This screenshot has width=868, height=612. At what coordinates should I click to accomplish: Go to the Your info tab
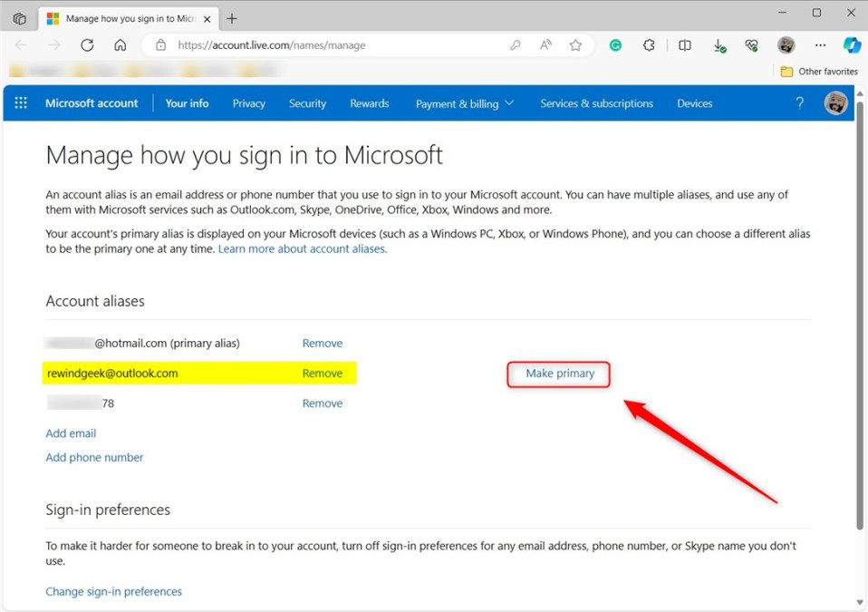click(188, 103)
